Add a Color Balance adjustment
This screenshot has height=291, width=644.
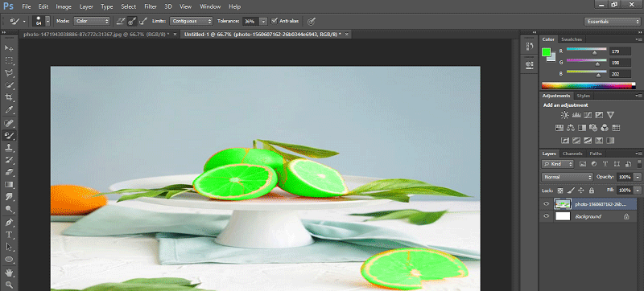click(571, 128)
